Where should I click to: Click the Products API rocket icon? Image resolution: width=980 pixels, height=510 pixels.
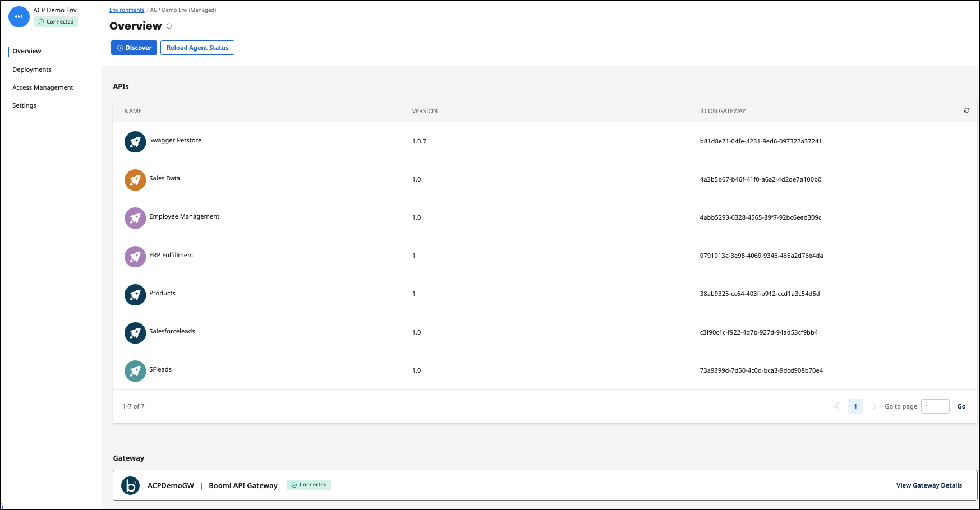coord(135,294)
